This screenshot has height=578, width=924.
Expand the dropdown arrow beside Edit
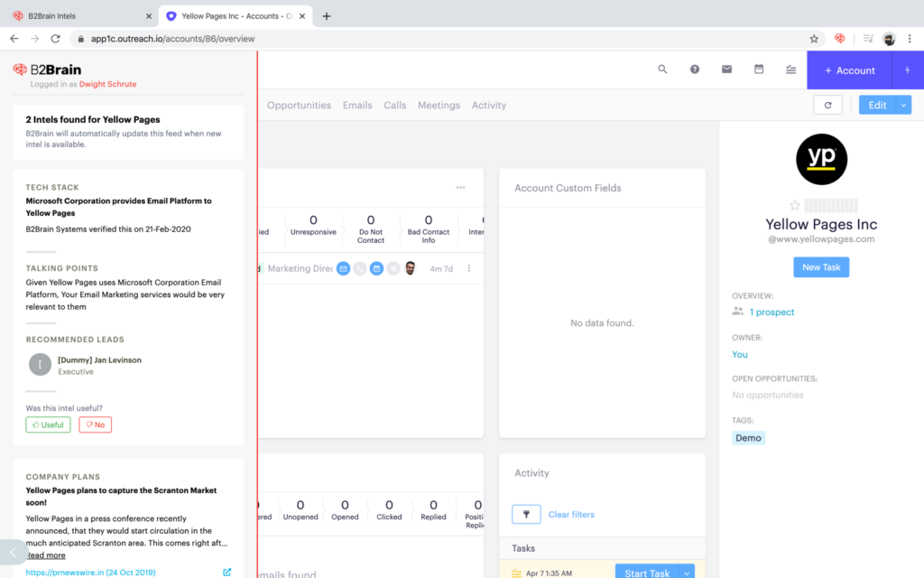[903, 105]
